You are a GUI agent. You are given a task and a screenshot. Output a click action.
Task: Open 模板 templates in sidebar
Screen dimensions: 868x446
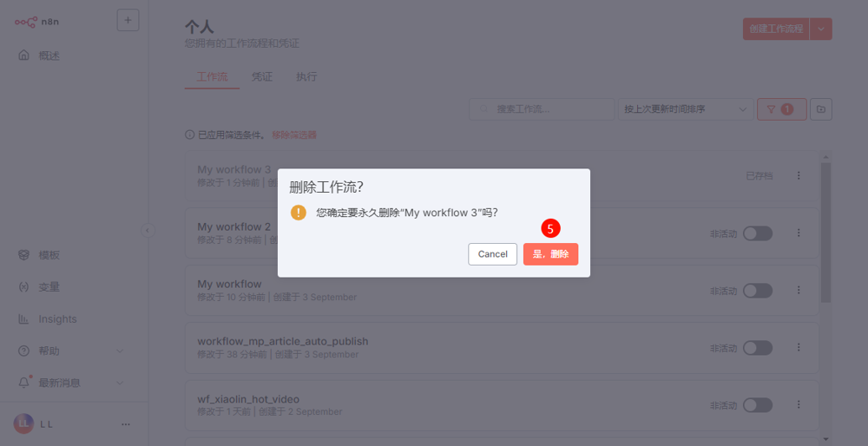[49, 255]
